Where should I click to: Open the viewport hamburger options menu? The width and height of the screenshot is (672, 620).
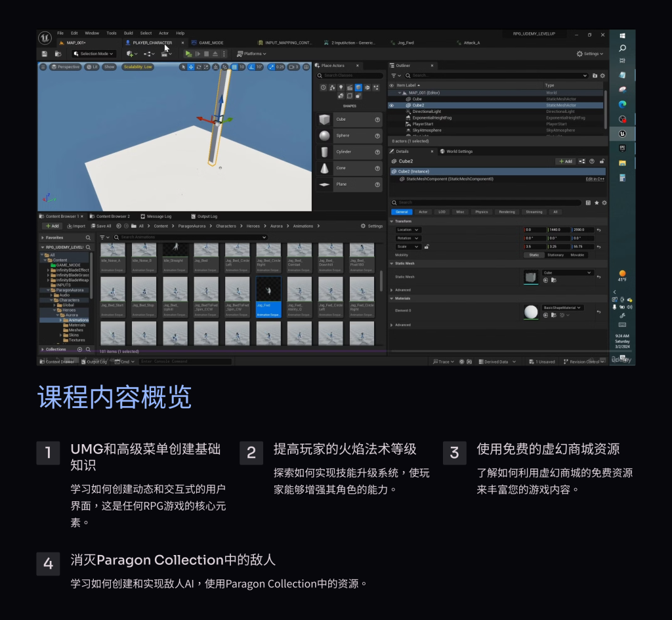click(x=43, y=67)
